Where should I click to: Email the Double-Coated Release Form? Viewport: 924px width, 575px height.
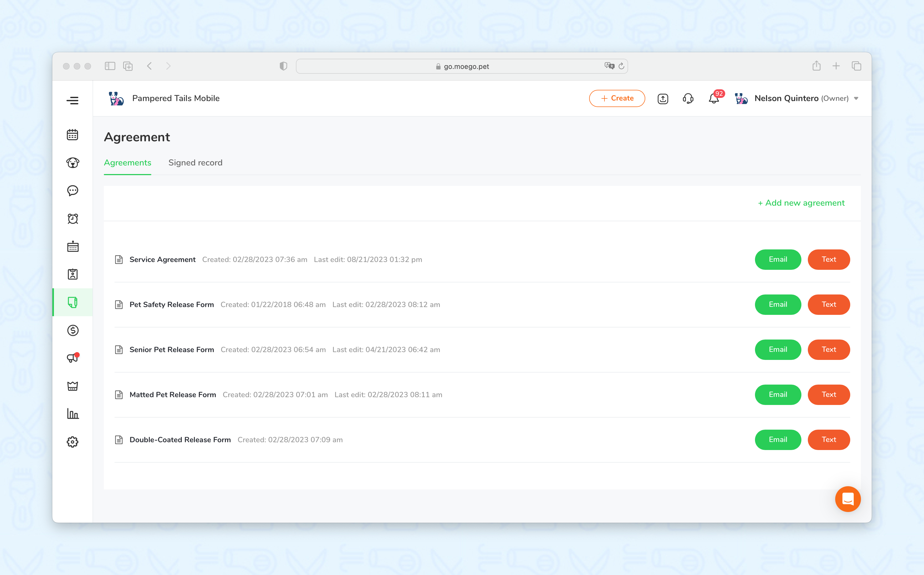point(778,440)
